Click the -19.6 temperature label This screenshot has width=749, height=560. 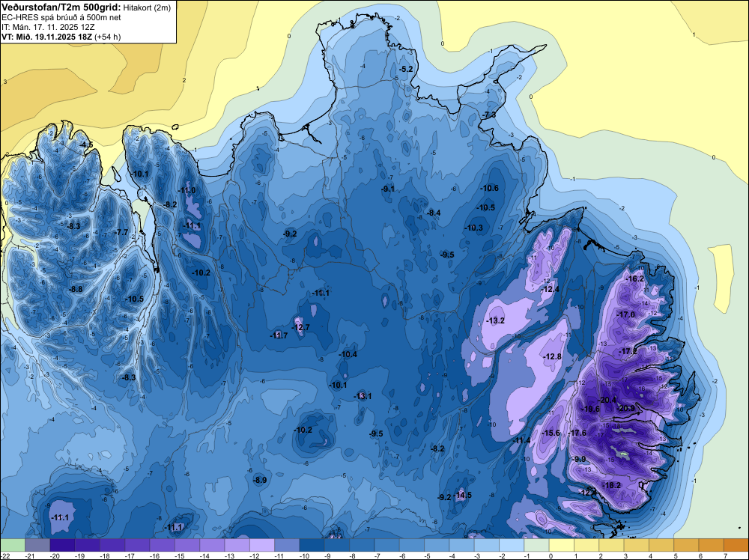591,409
